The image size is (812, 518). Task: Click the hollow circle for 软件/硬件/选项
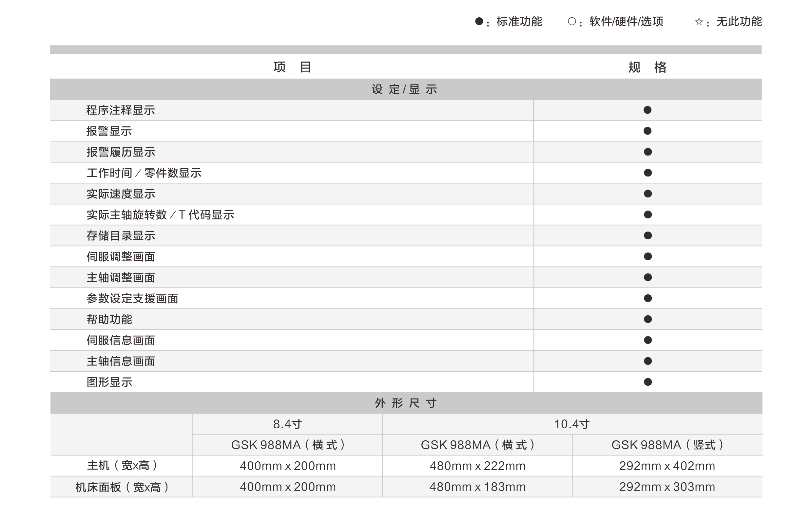[571, 22]
